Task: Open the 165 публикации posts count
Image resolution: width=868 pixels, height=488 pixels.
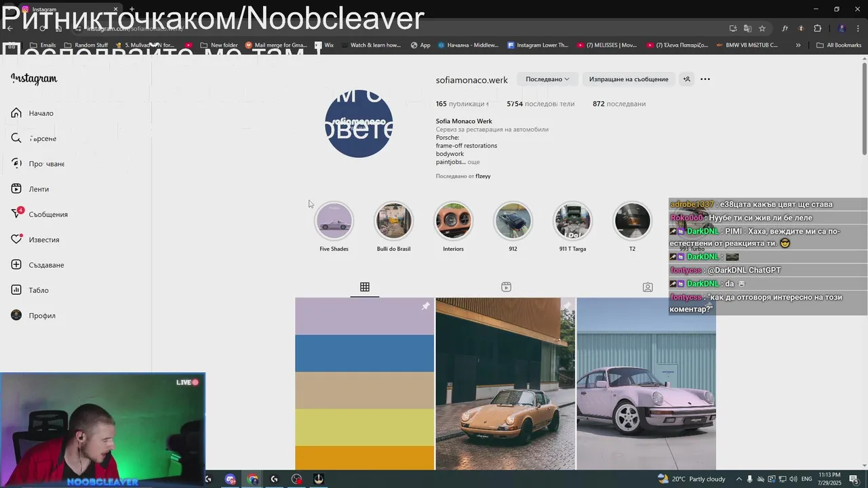Action: (x=462, y=104)
